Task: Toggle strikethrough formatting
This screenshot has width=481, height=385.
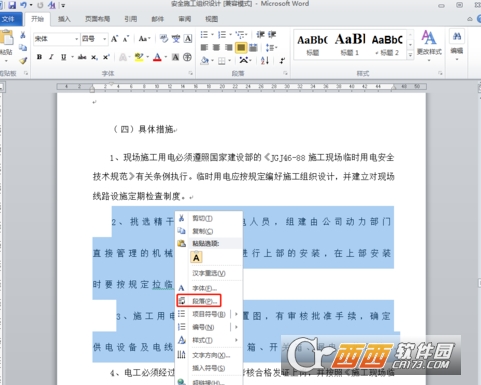Action: point(82,57)
